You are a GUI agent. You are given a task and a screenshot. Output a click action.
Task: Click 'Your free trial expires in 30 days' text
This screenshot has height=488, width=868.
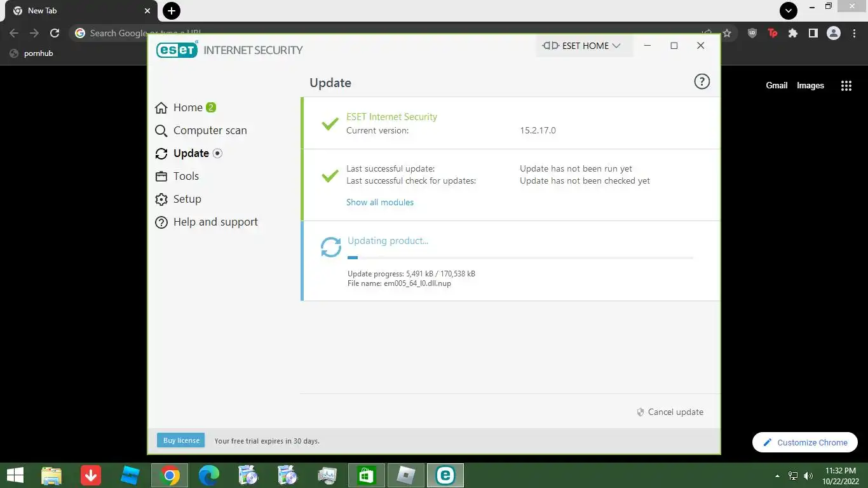coord(267,441)
